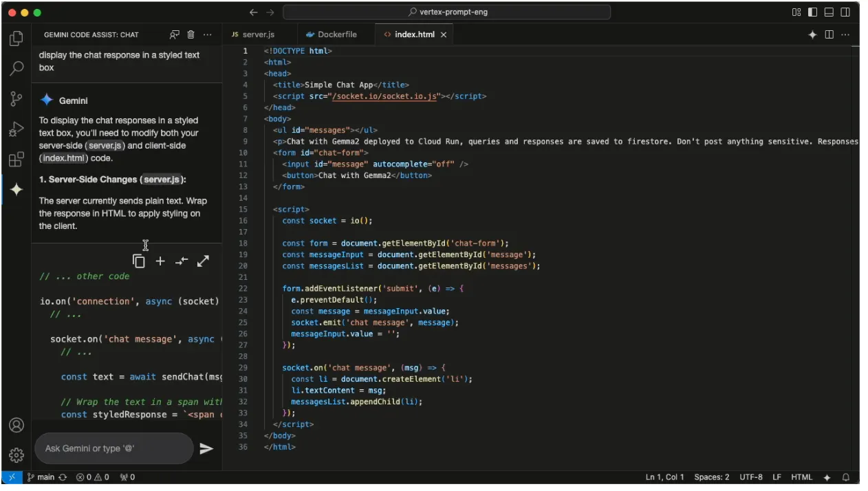Click Ln 1, Col 1 in status bar
The image size is (868, 491).
(664, 477)
